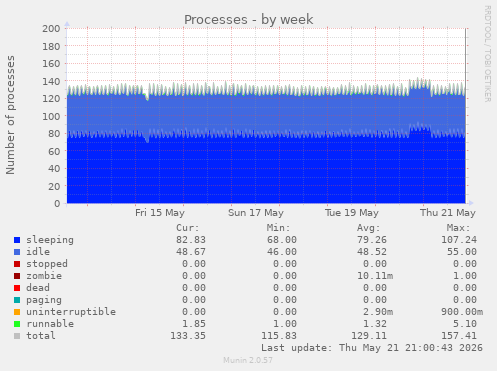The image size is (497, 371).
Task: Click the 'Last update' timestamp line
Action: 372,348
